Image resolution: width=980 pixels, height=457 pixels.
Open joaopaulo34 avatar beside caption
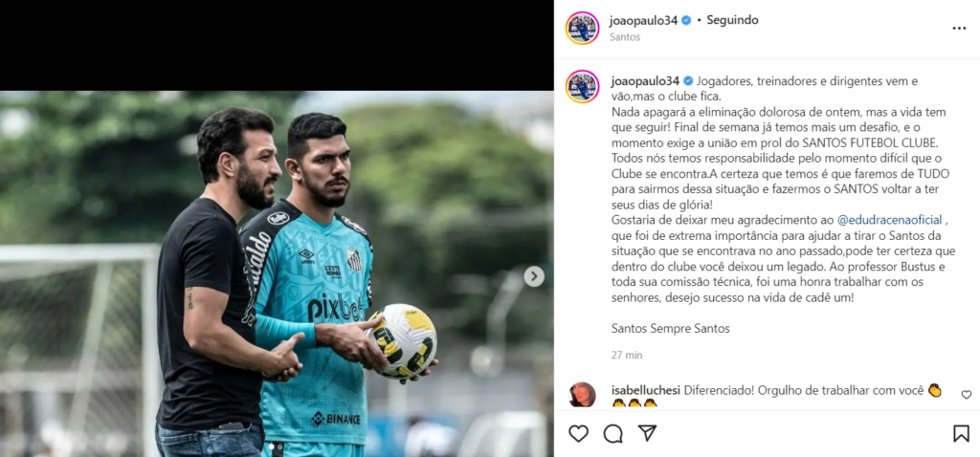(x=583, y=87)
